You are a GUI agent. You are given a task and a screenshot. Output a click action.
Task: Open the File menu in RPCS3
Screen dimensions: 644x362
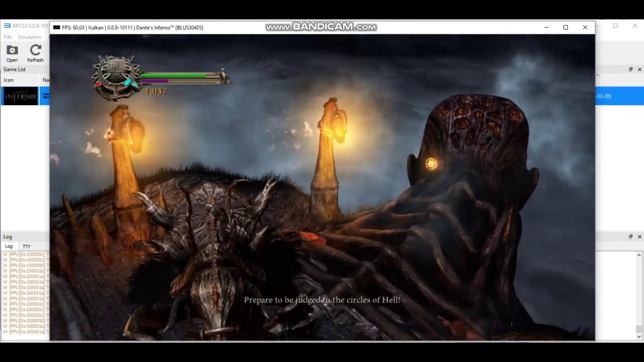[x=8, y=37]
